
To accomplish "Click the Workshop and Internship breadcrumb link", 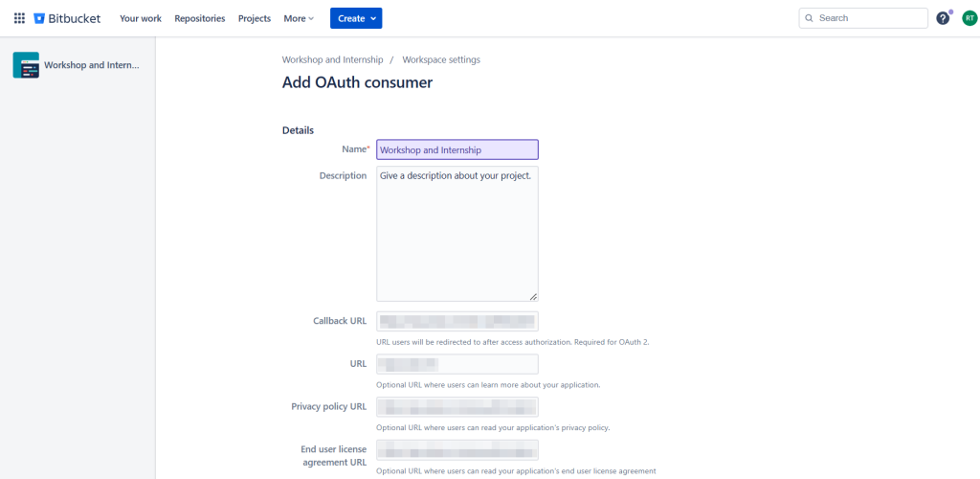I will [332, 59].
